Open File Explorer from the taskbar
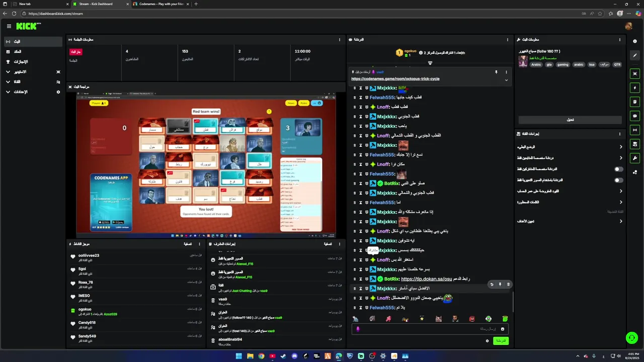The image size is (644, 362). click(250, 356)
